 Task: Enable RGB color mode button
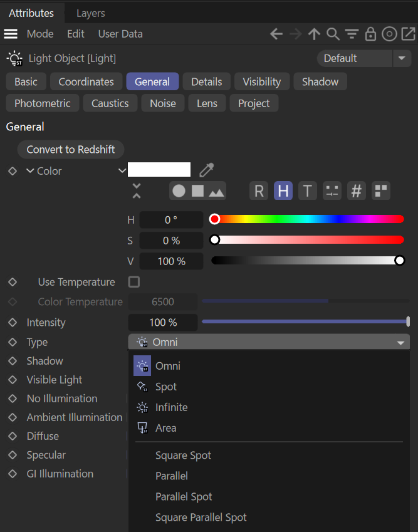click(259, 191)
